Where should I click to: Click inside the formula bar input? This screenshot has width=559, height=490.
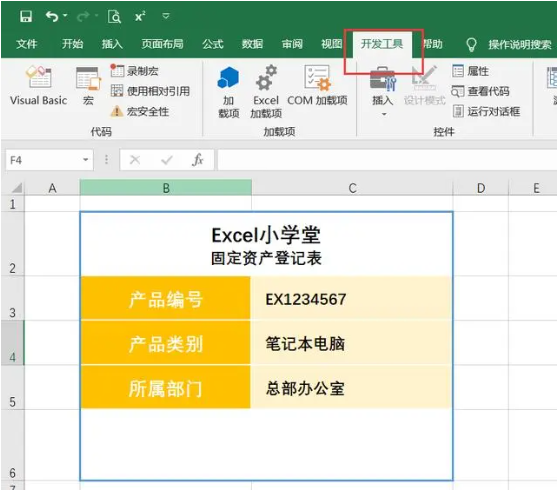(387, 160)
